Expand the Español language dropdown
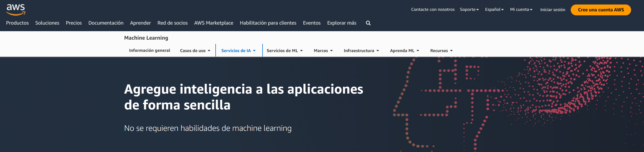Screen dimensions: 644x152 pos(494,10)
